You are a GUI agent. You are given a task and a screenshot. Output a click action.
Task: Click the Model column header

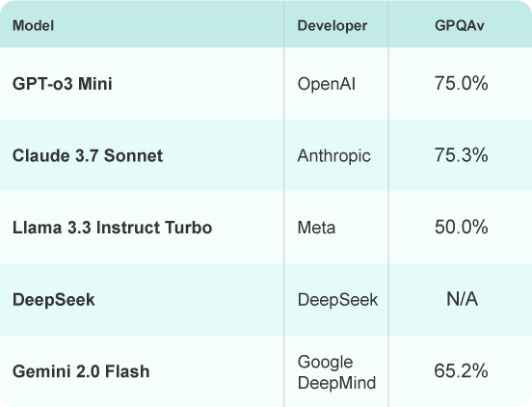coord(33,26)
